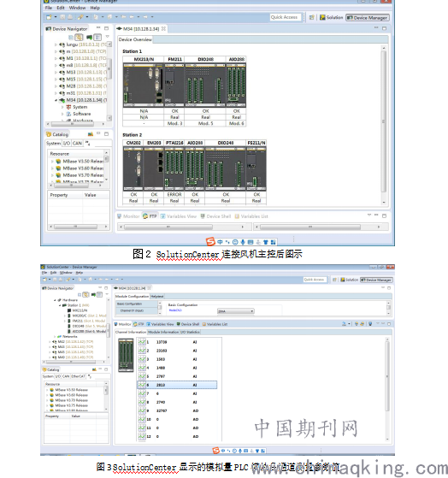Click the connect wand toolbar icon in Figure 2 window
This screenshot has width=448, height=478.
(x=80, y=17)
